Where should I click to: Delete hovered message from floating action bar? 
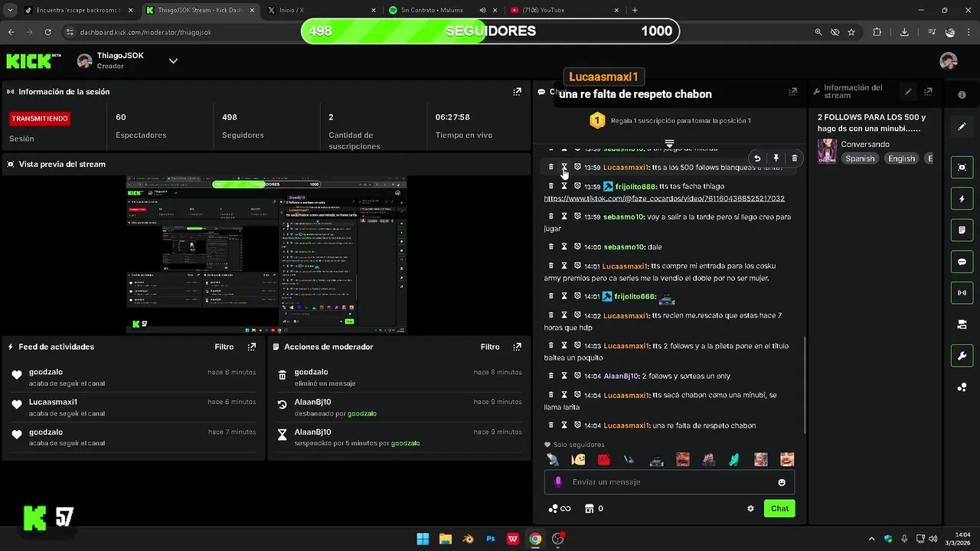794,158
